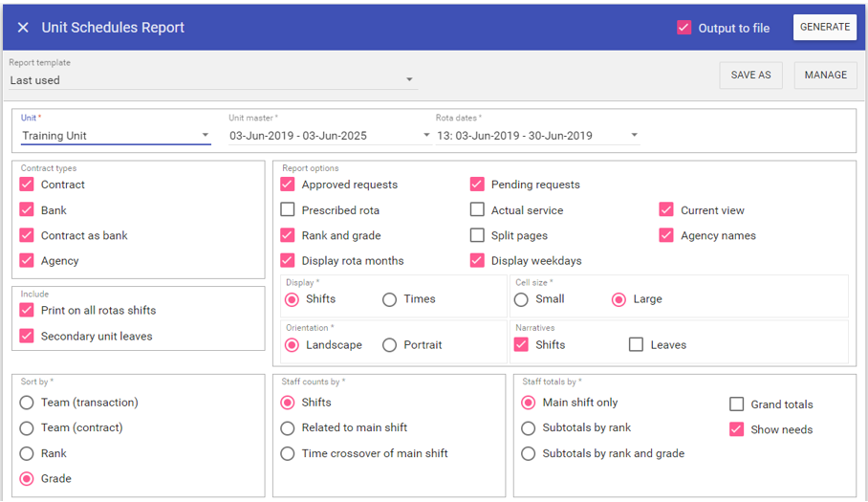This screenshot has width=868, height=502.
Task: Open the Rota dates dropdown
Action: 634,136
